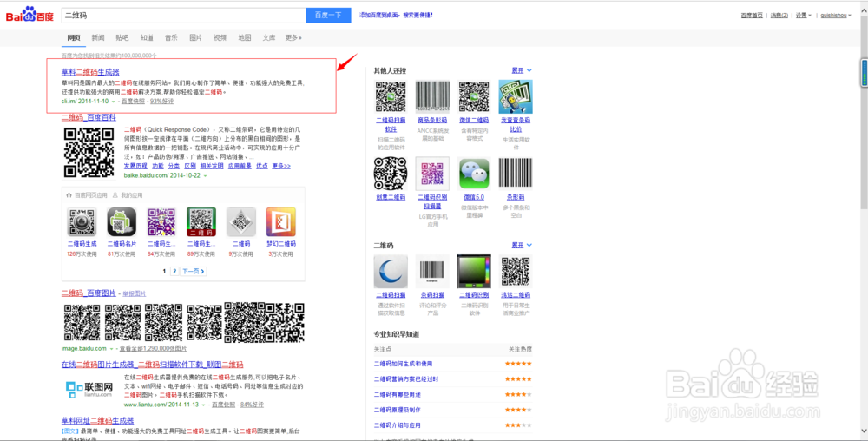
Task: Open the 梦幻二维码 app icon
Action: coord(281,222)
